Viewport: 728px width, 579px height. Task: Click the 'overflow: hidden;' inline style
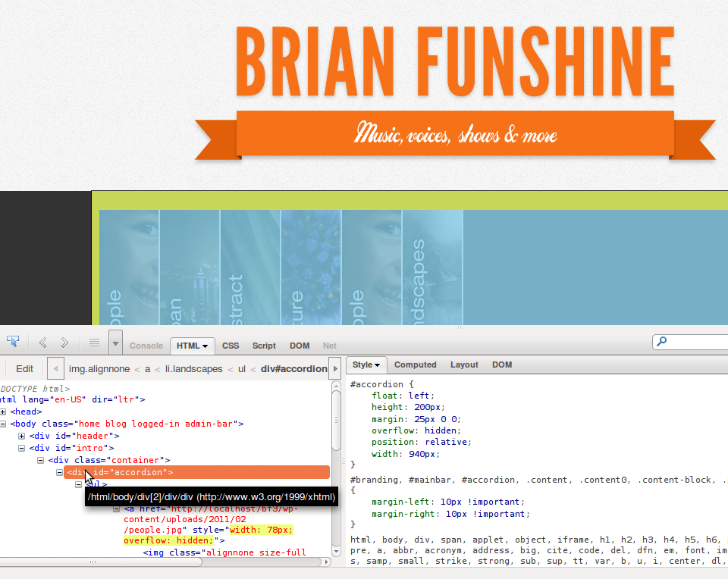pos(168,540)
